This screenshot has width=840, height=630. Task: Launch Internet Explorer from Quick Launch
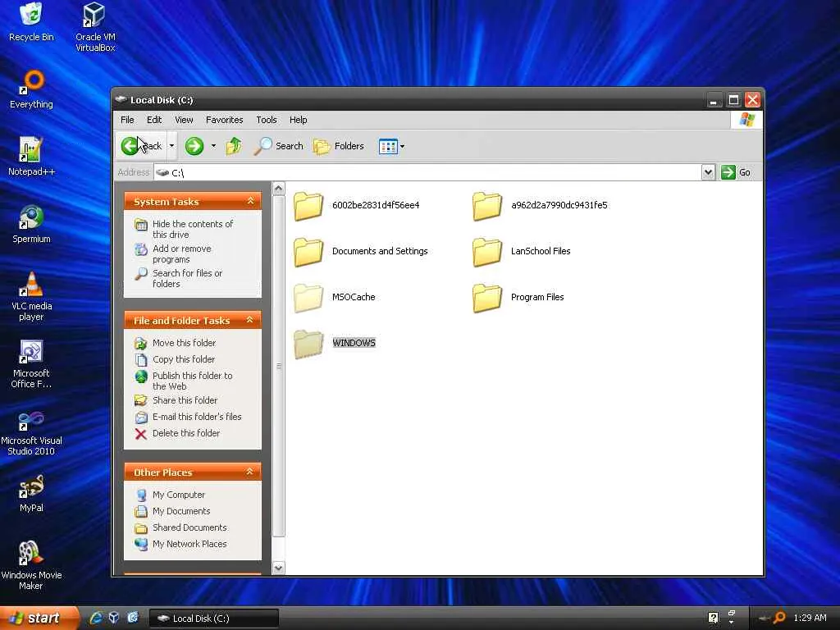96,618
